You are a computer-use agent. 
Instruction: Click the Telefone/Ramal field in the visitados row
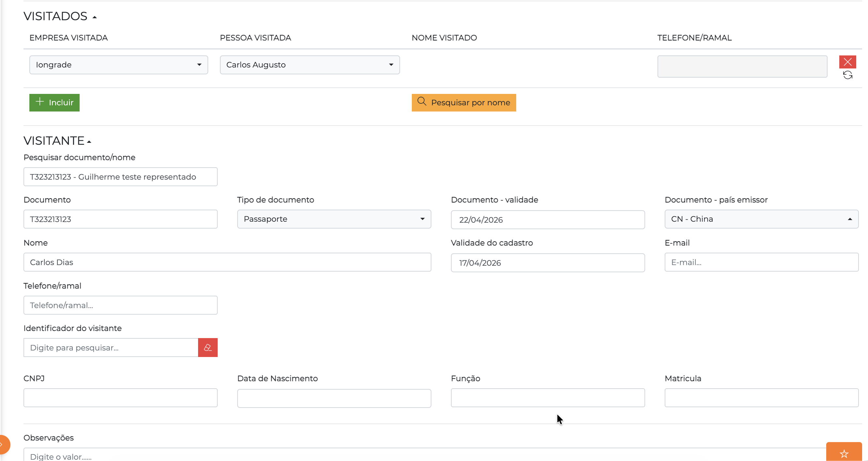(x=742, y=66)
